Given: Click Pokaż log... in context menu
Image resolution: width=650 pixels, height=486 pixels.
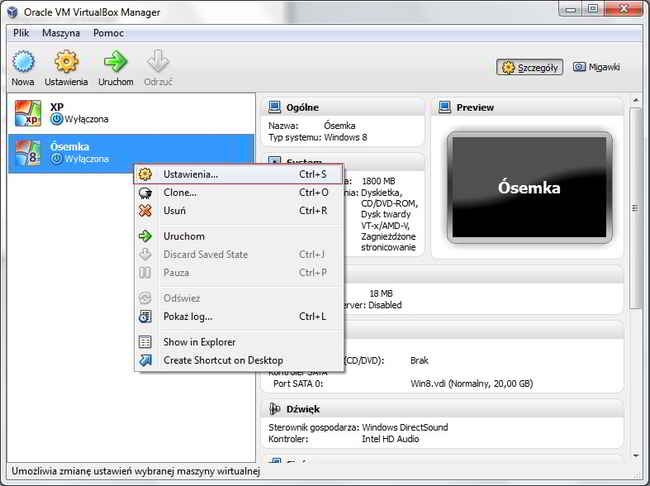Looking at the screenshot, I should [185, 316].
